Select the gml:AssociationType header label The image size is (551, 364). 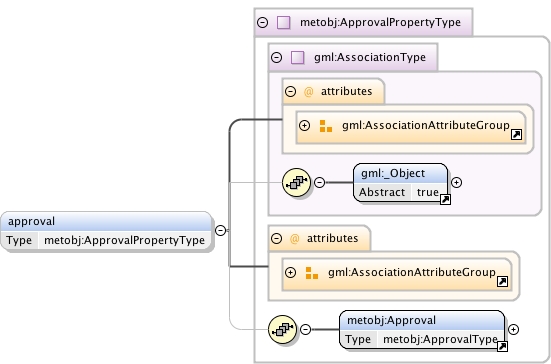click(370, 57)
